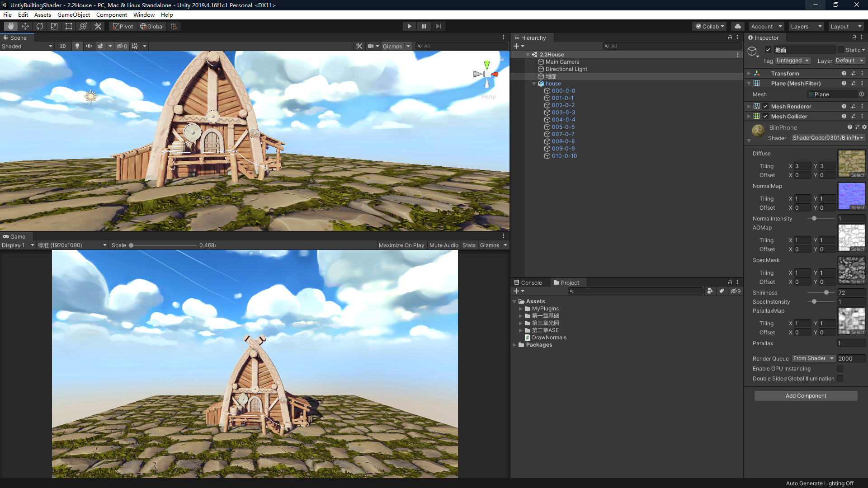This screenshot has width=868, height=488.
Task: Collapse the house hierarchy item
Action: point(534,84)
